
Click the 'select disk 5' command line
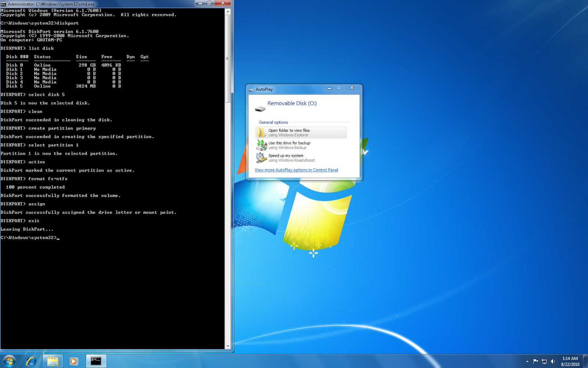[33, 95]
